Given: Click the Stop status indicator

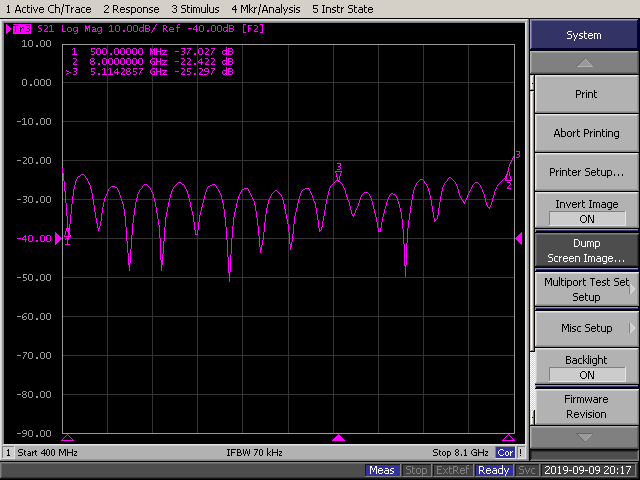Looking at the screenshot, I should pos(416,470).
